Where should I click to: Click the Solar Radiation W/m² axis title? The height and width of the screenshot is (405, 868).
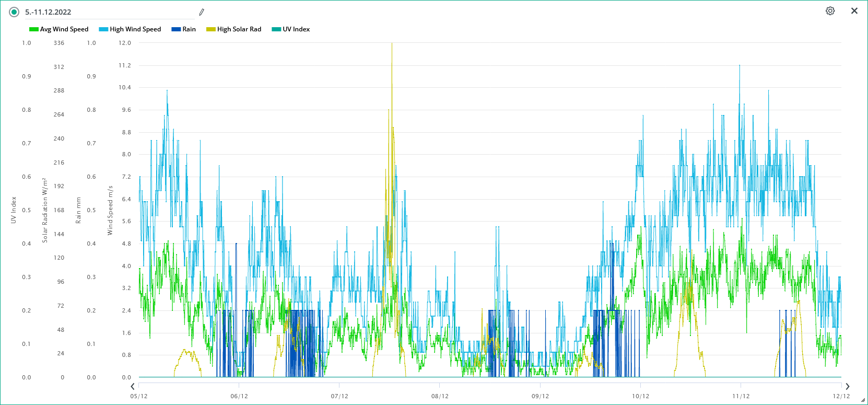tap(45, 210)
